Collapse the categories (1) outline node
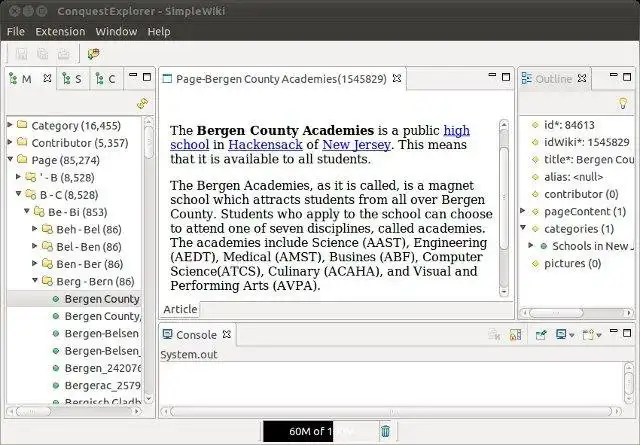The height and width of the screenshot is (445, 640). click(523, 228)
